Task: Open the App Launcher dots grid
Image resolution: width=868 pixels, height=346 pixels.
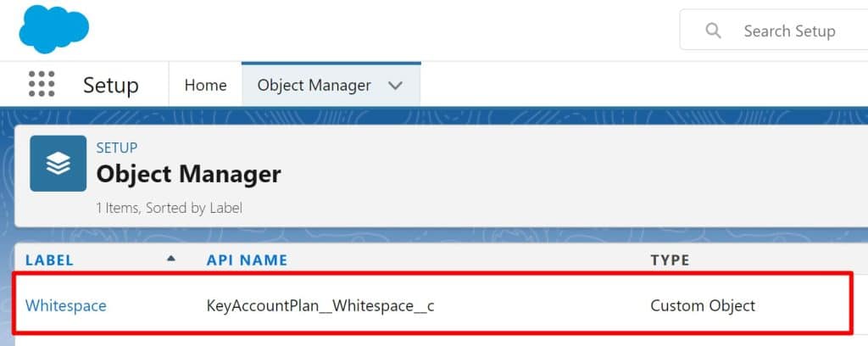Action: (42, 85)
